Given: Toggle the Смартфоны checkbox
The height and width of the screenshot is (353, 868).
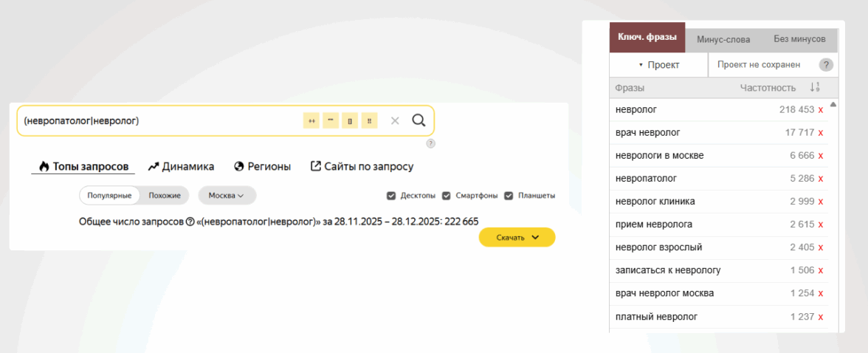Looking at the screenshot, I should [446, 196].
